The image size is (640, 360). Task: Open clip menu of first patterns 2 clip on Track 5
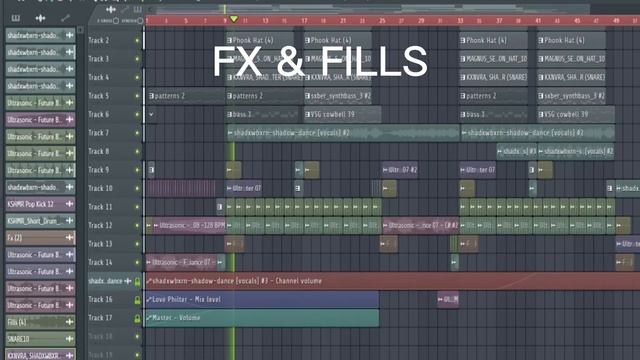coord(151,96)
